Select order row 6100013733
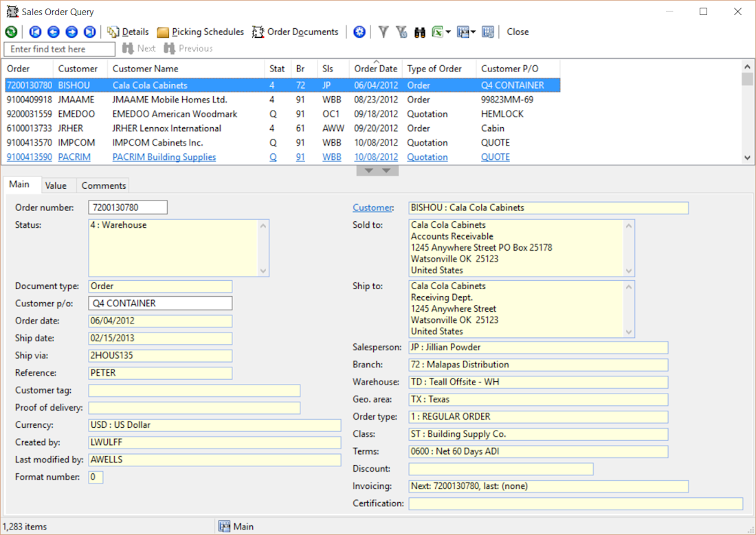Viewport: 756px width, 535px height. tap(282, 128)
